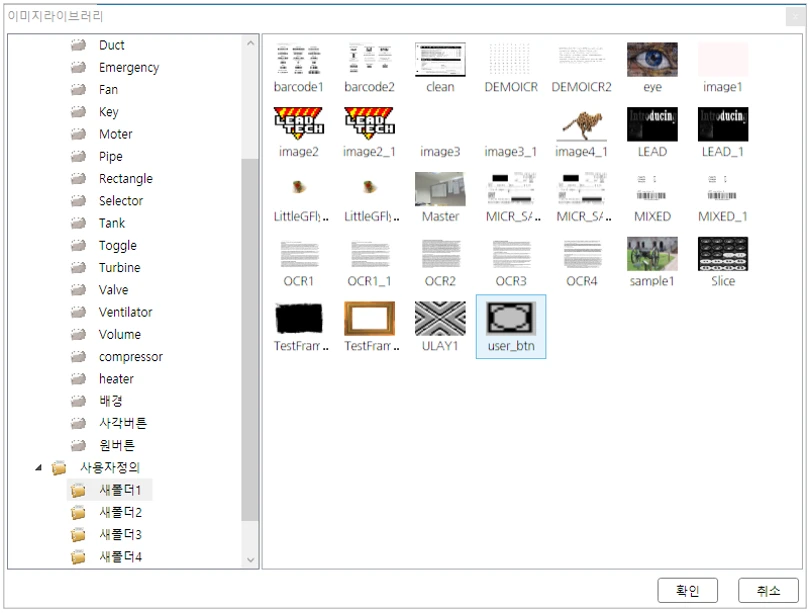
Task: Open the Tank folder
Action: point(112,223)
